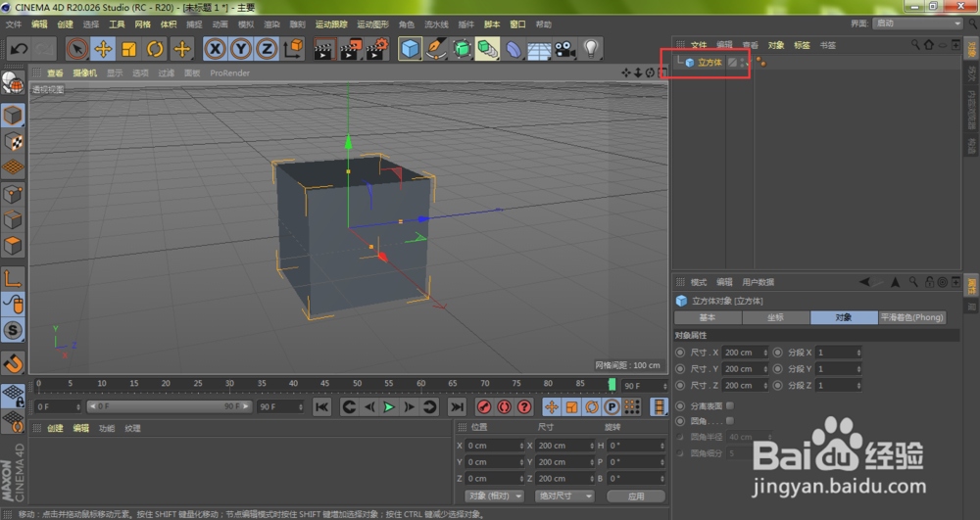This screenshot has height=520, width=980.
Task: Switch to 基本 attribute tab
Action: (x=708, y=317)
